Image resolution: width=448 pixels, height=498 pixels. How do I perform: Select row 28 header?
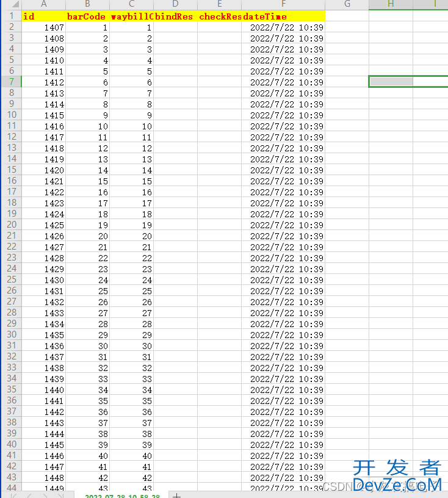point(12,312)
